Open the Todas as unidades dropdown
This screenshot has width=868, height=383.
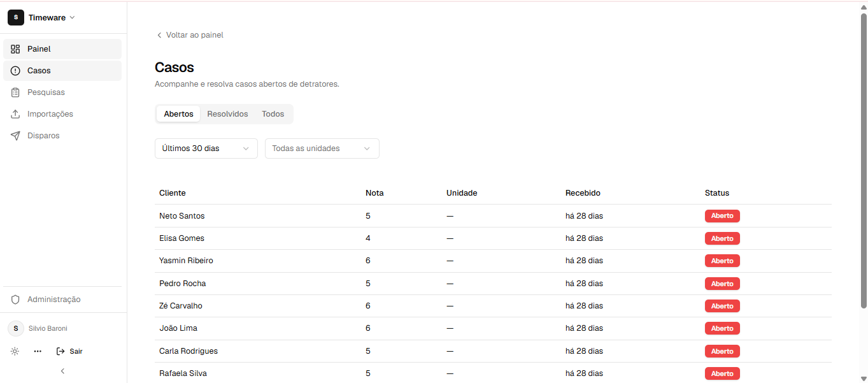(x=322, y=148)
